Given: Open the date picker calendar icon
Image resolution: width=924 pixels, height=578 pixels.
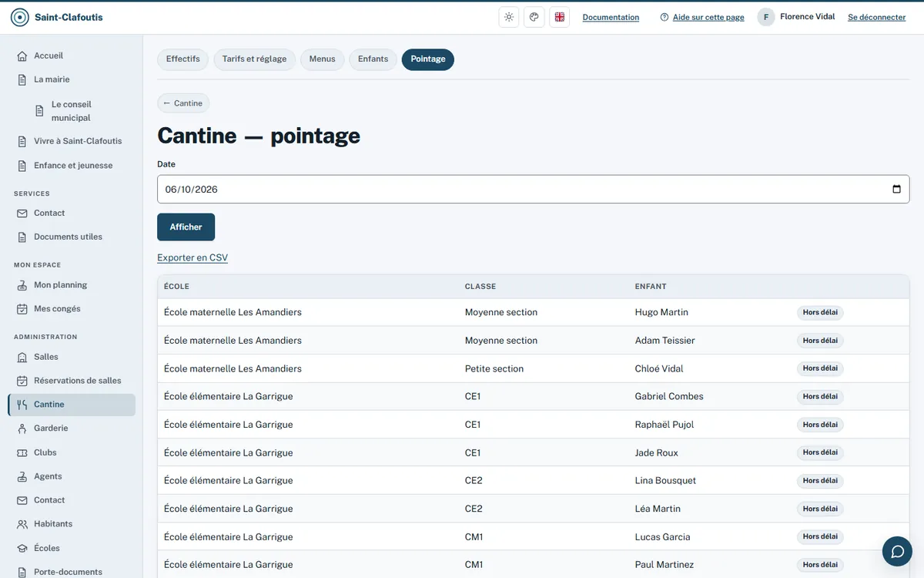Looking at the screenshot, I should pos(896,189).
